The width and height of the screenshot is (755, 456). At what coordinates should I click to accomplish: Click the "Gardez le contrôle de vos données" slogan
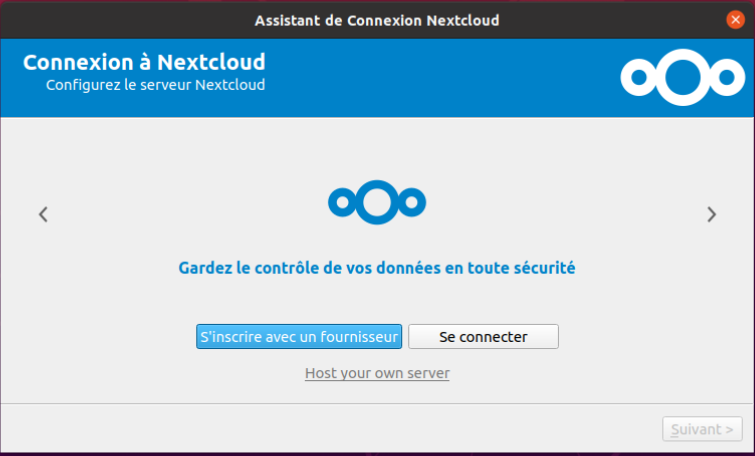click(377, 268)
